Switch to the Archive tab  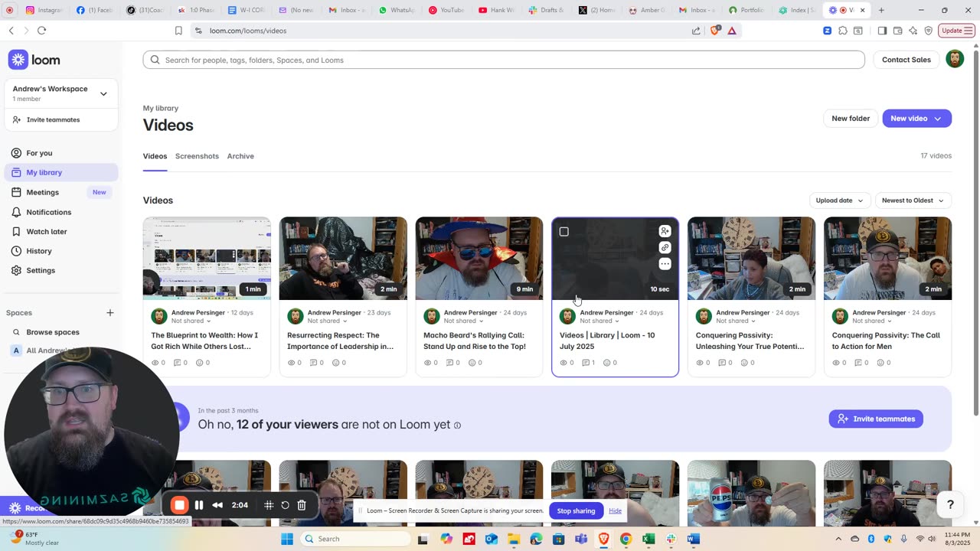(240, 156)
